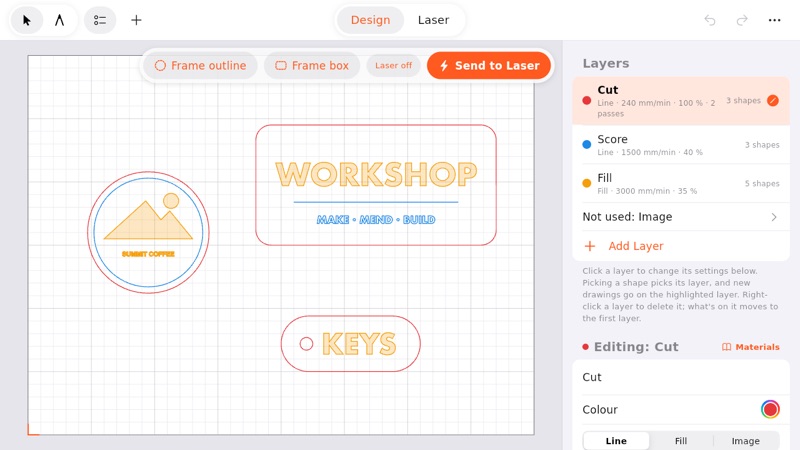800x450 pixels.
Task: Click the undo arrow
Action: pyautogui.click(x=710, y=20)
